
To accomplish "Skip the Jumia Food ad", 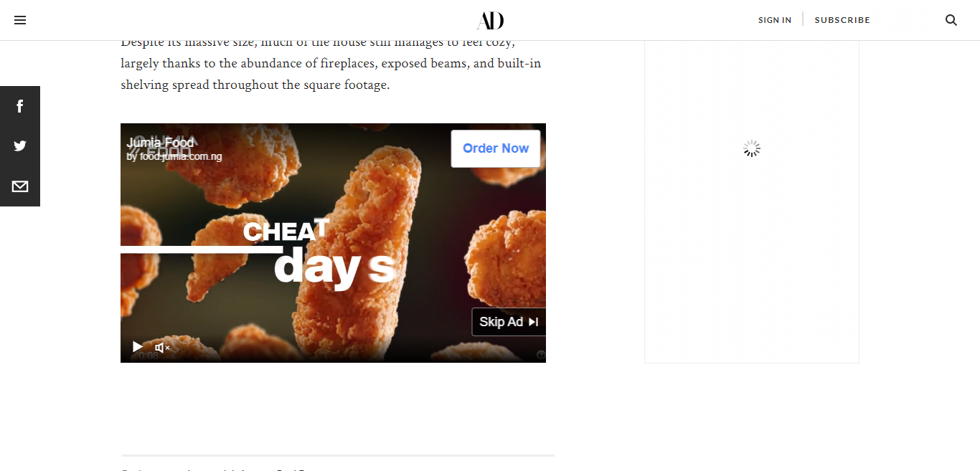I will tap(509, 322).
